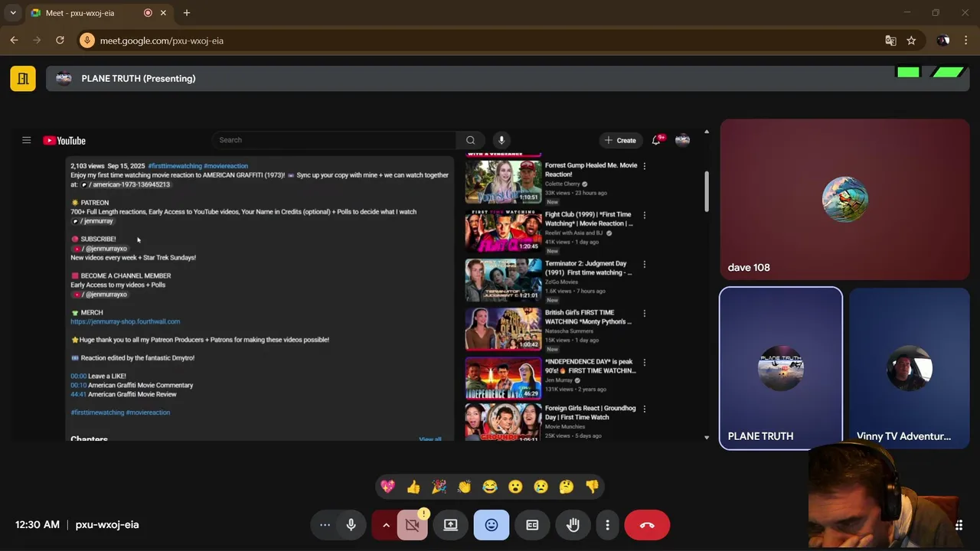Go back in browser history
980x551 pixels.
(x=14, y=41)
